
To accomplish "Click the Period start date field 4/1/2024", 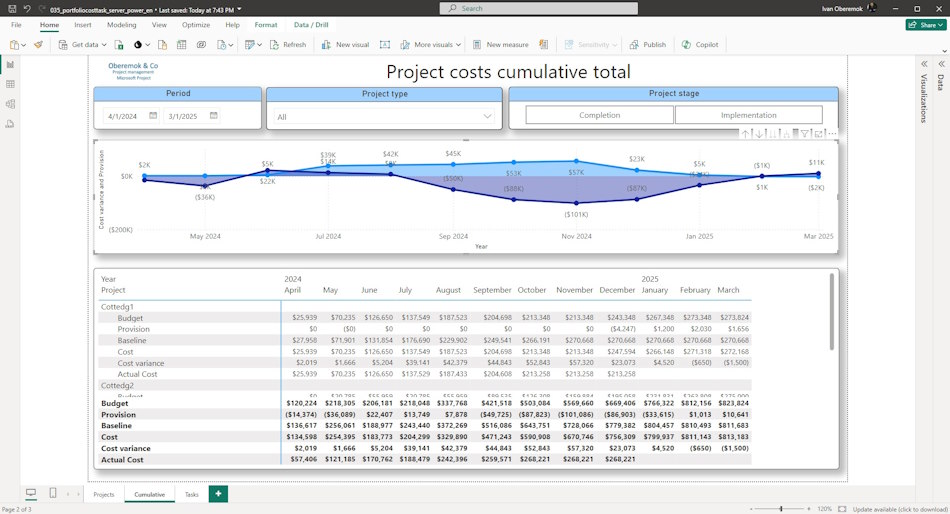I will (x=123, y=116).
